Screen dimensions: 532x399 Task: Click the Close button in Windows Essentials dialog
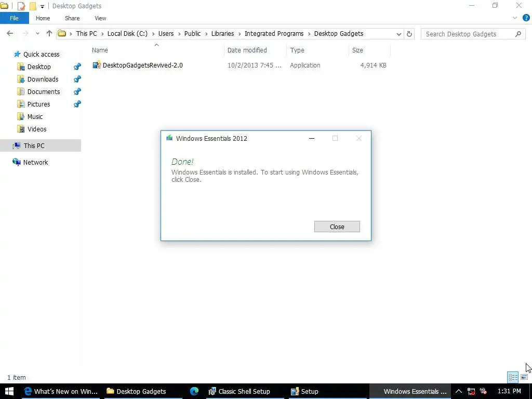tap(337, 227)
